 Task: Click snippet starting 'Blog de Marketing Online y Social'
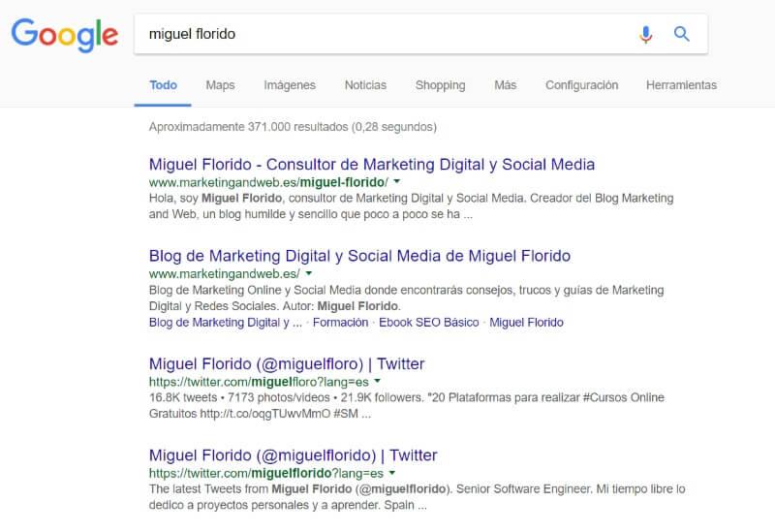pos(406,297)
